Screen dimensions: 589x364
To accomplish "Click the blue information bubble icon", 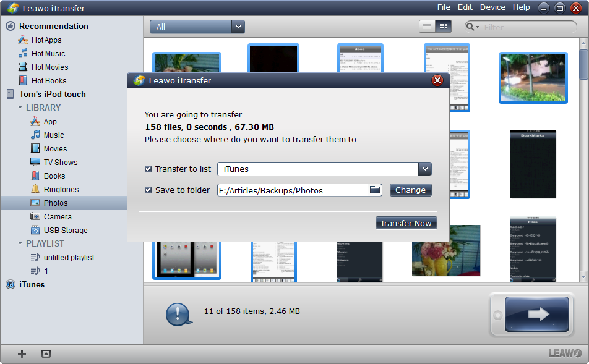I will tap(178, 314).
